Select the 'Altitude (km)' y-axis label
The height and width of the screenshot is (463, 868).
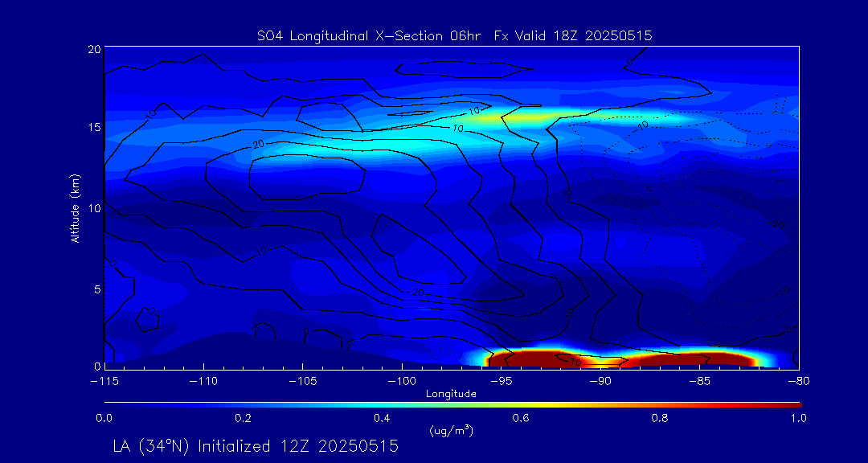[x=75, y=208]
